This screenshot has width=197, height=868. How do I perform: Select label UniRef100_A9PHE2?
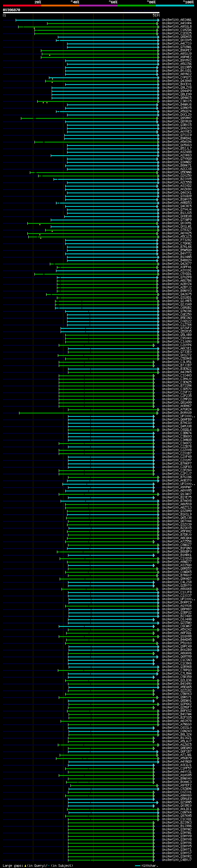(x=177, y=57)
